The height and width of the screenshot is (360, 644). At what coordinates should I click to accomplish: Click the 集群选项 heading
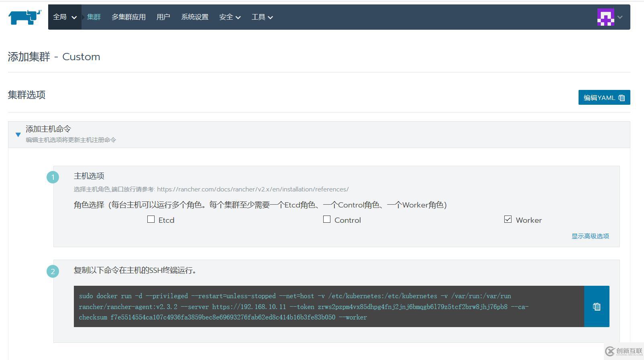pyautogui.click(x=26, y=95)
